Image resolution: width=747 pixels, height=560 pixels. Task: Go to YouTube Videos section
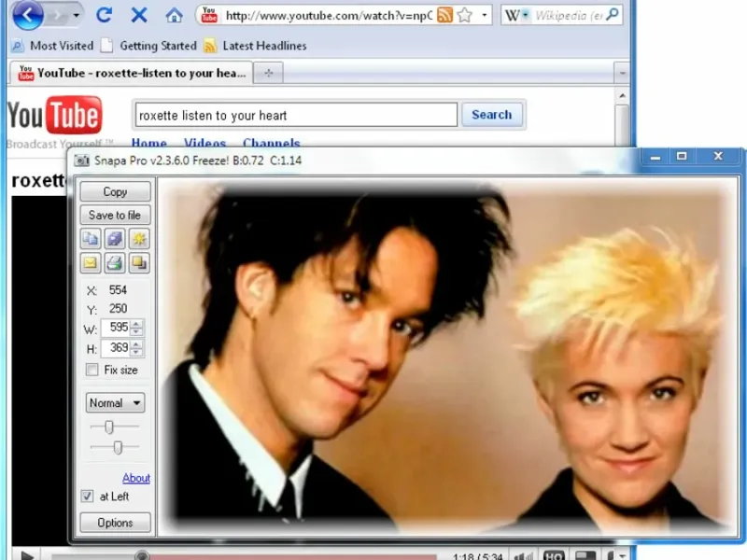[204, 143]
